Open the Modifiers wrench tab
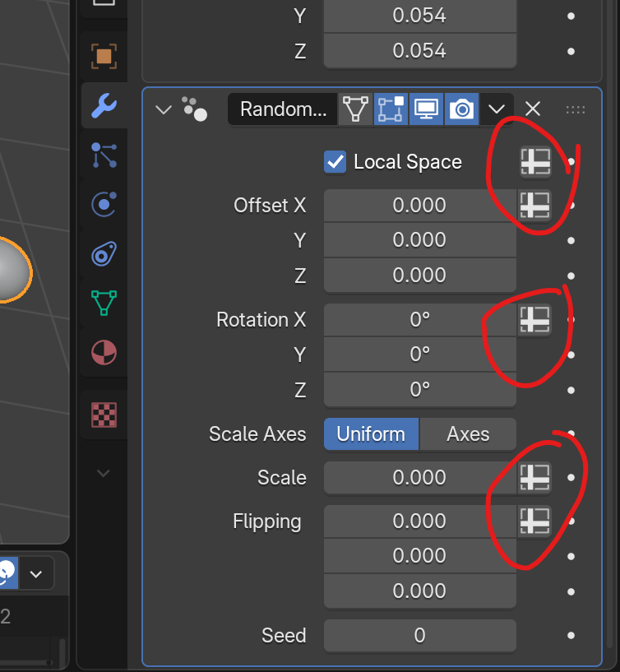This screenshot has height=672, width=620. (104, 105)
